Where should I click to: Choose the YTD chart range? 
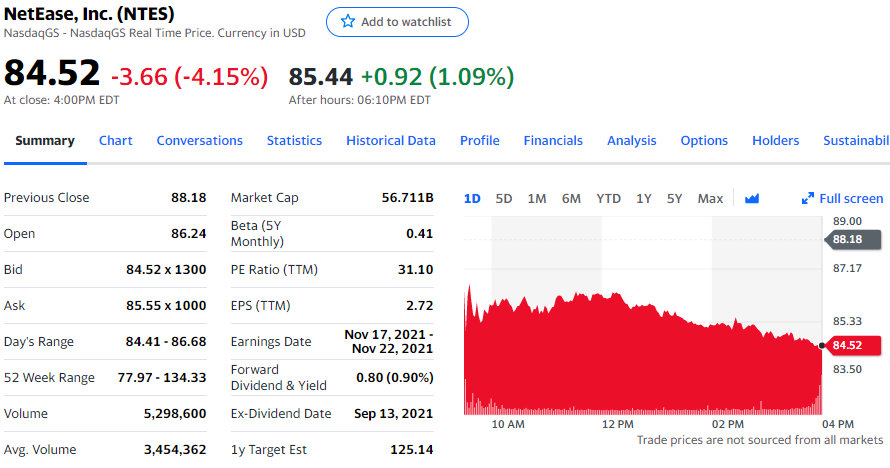pyautogui.click(x=609, y=198)
